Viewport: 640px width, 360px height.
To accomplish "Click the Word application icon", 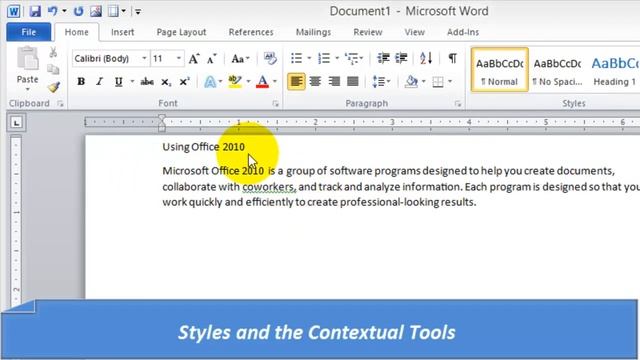I will pyautogui.click(x=13, y=11).
